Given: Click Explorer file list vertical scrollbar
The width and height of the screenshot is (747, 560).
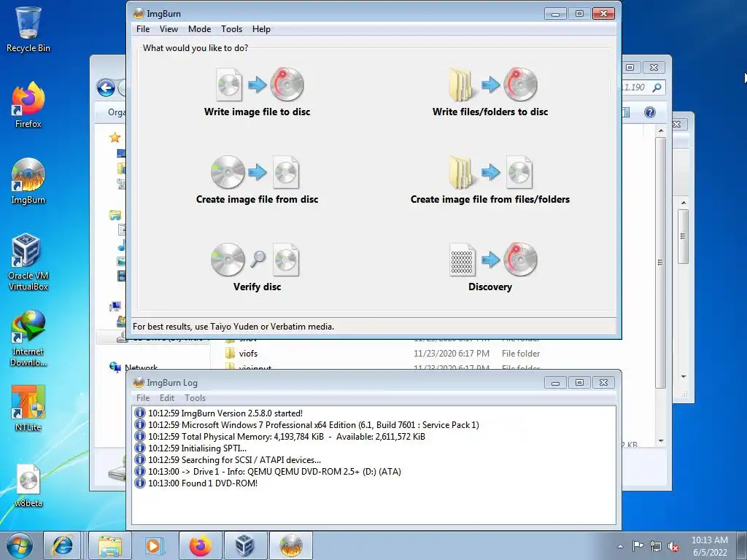Looking at the screenshot, I should tap(660, 262).
